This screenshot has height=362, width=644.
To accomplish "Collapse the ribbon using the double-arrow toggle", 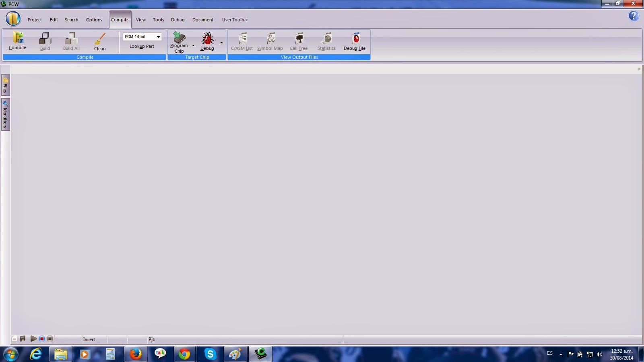I will [638, 68].
